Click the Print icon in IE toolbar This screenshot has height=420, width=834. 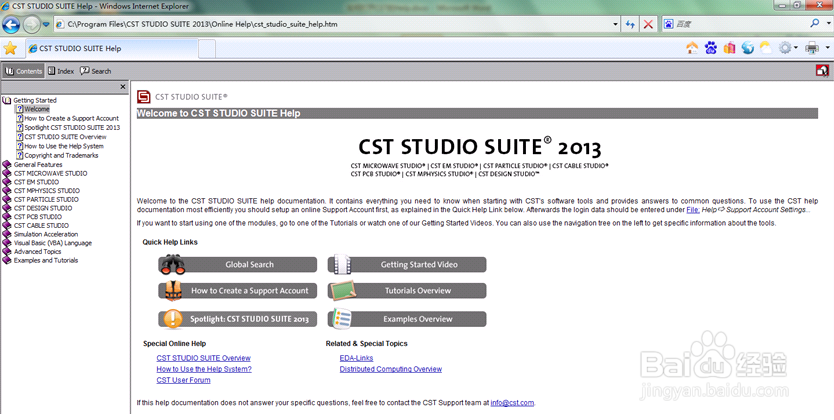coord(812,48)
